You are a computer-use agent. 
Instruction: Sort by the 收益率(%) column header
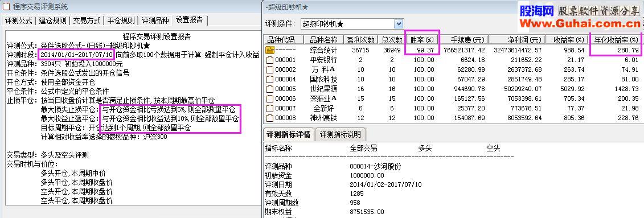coord(568,40)
